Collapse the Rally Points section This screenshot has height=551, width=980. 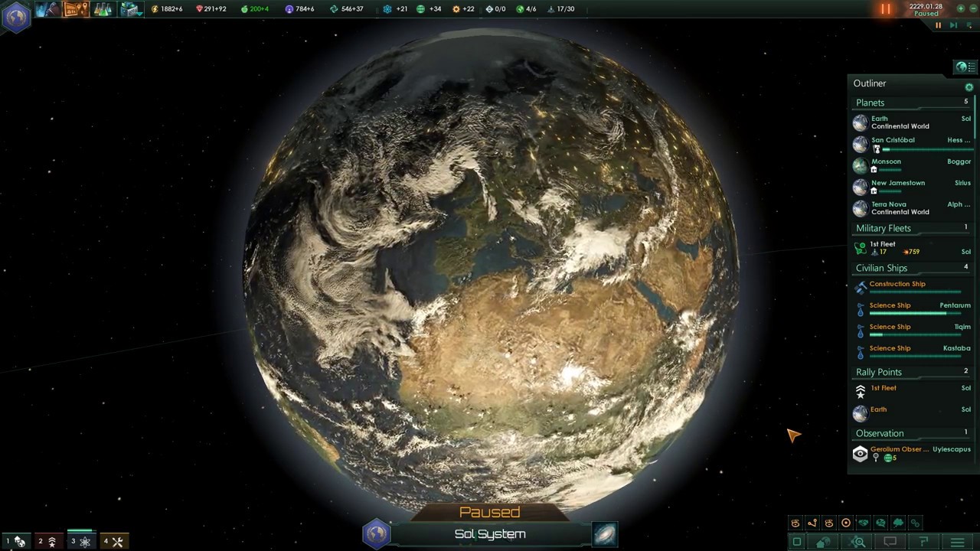coord(912,372)
